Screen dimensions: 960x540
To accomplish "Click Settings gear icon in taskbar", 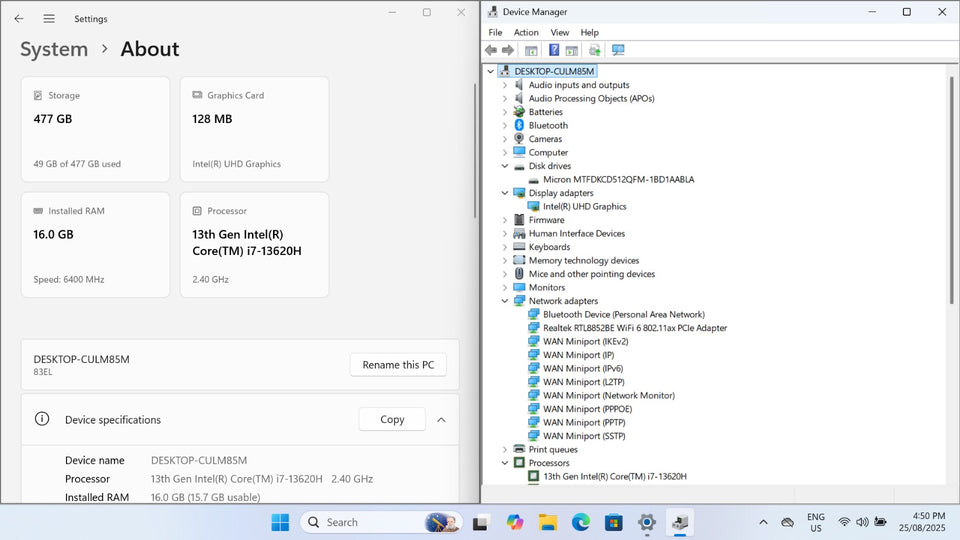I will pyautogui.click(x=647, y=522).
